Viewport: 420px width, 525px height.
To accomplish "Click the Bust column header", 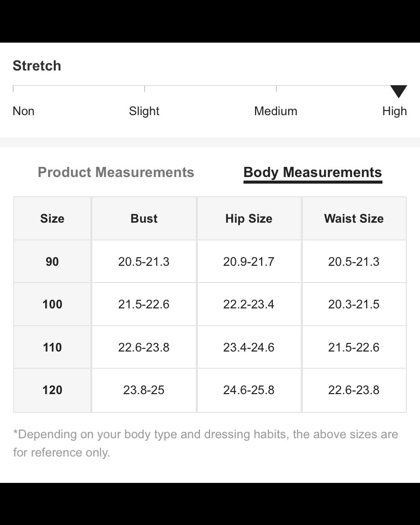I will tap(144, 219).
